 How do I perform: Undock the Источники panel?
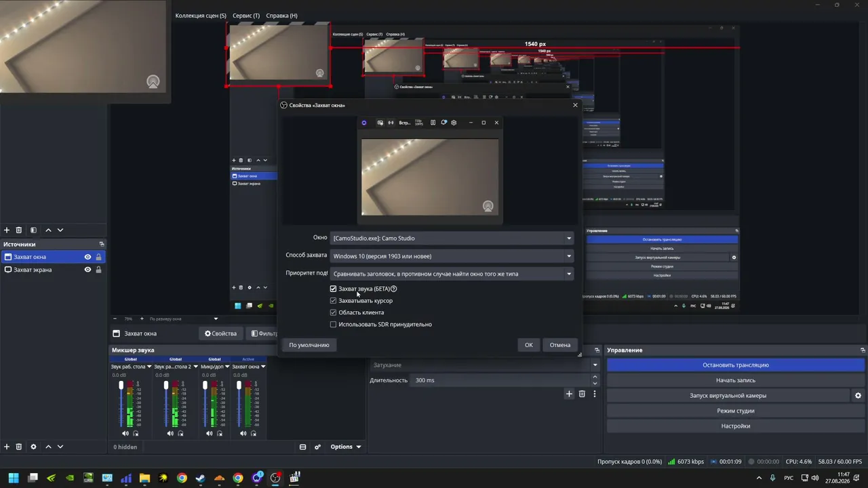(102, 244)
